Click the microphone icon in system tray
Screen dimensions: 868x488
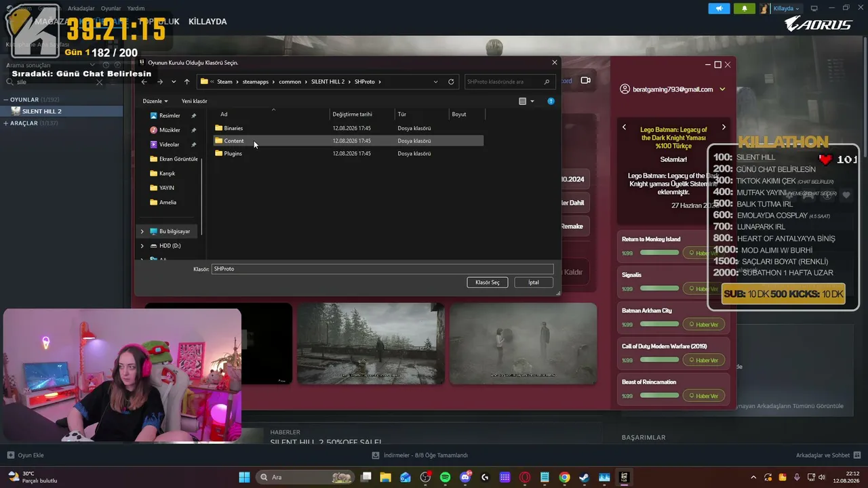click(x=797, y=477)
